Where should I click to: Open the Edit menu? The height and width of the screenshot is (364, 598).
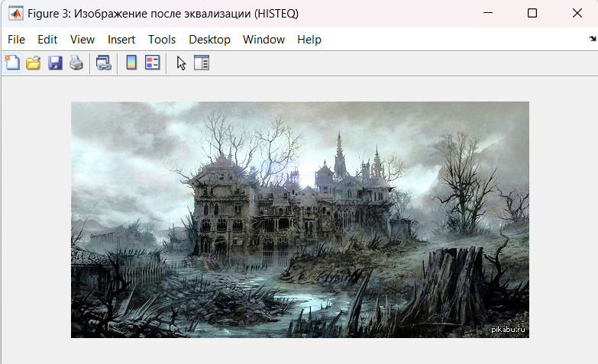(47, 40)
